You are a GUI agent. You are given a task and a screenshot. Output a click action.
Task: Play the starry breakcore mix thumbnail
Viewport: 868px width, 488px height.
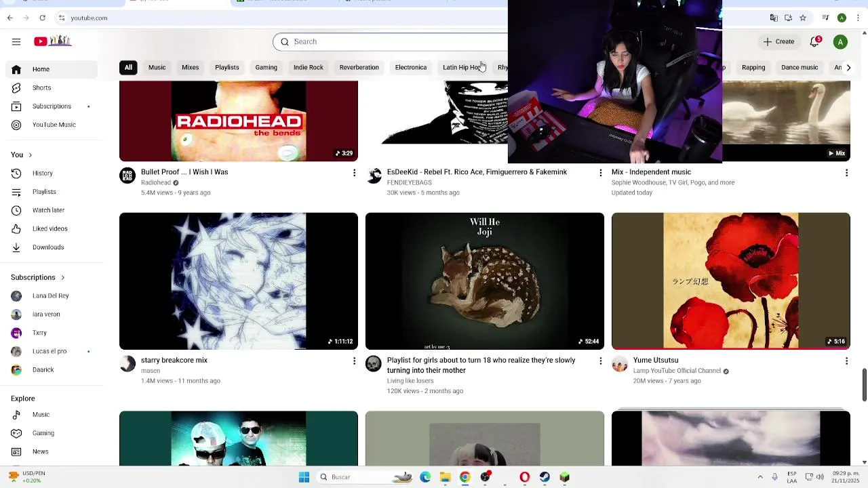point(239,281)
